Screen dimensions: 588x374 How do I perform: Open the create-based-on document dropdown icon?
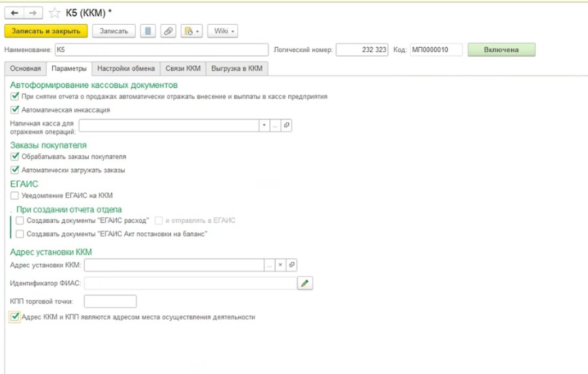[x=191, y=31]
